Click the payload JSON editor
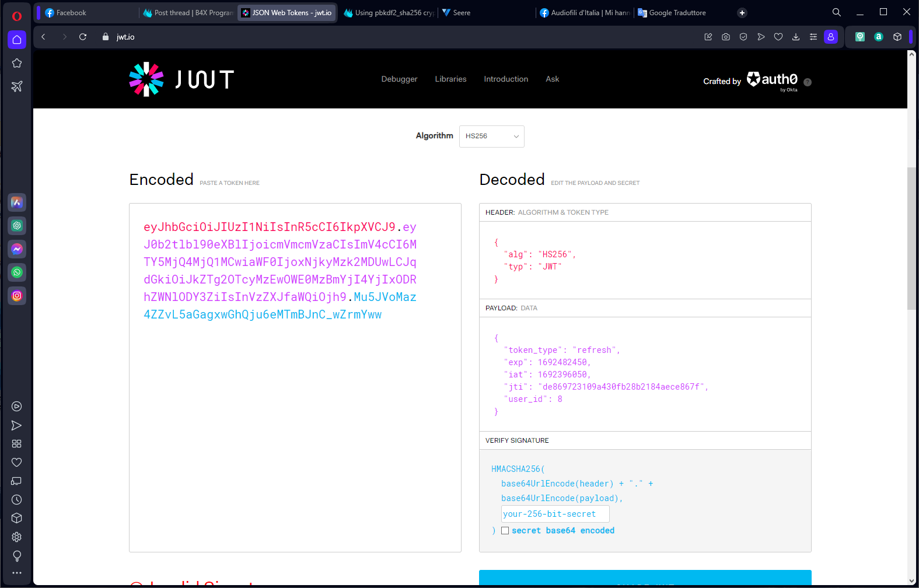 [645, 374]
